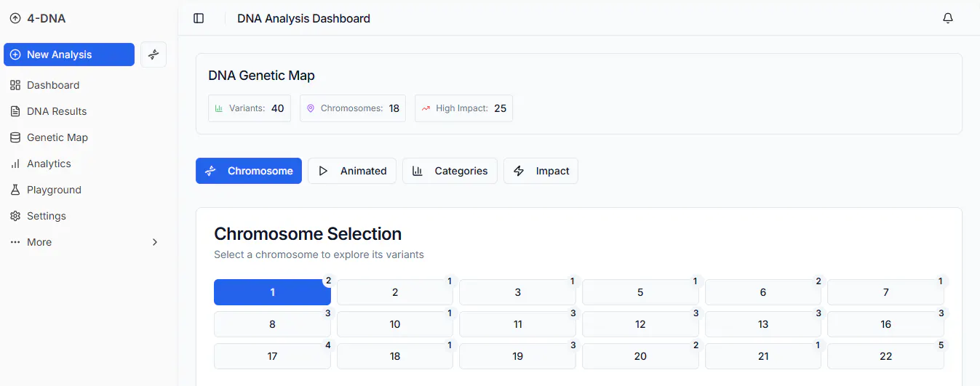
Task: Select chromosome 22 button
Action: (885, 356)
